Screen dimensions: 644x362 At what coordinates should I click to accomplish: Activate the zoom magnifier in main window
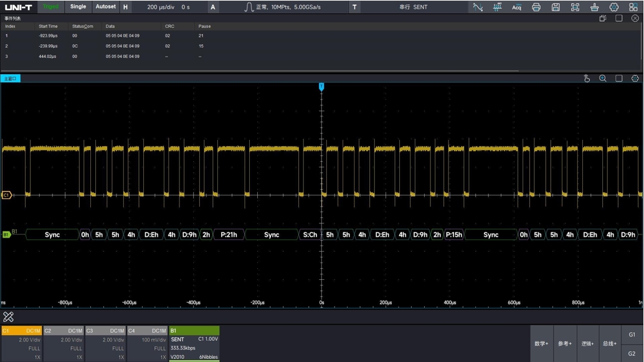pos(602,78)
